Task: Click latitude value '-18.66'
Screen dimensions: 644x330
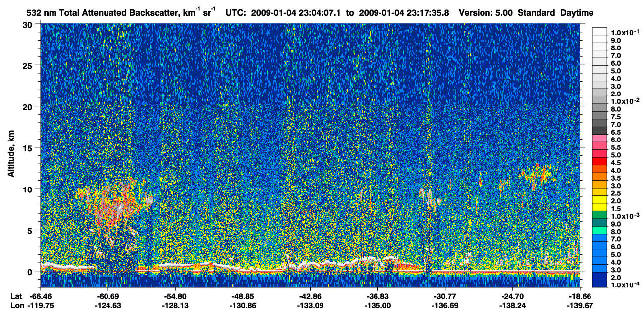Action: 580,297
